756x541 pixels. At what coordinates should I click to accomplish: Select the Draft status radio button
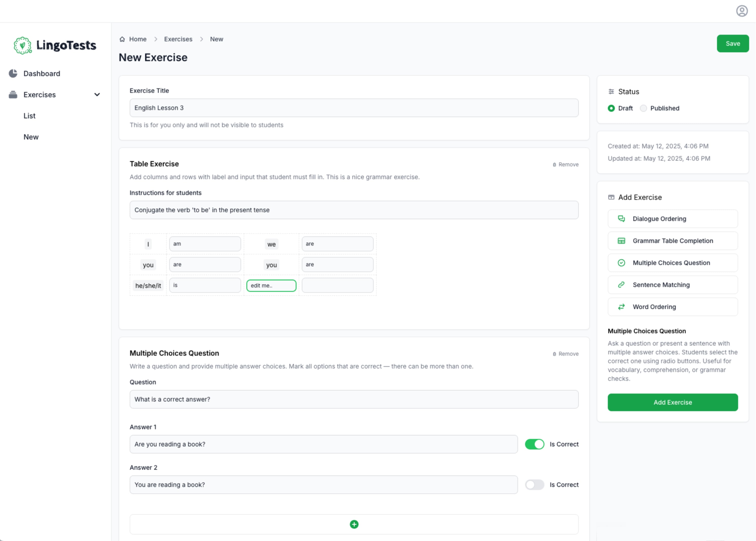(x=611, y=108)
